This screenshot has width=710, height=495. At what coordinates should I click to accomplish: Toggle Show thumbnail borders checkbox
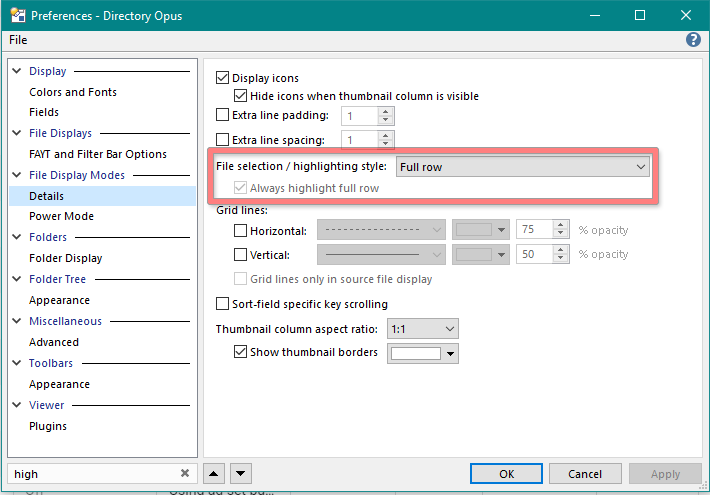(x=240, y=352)
